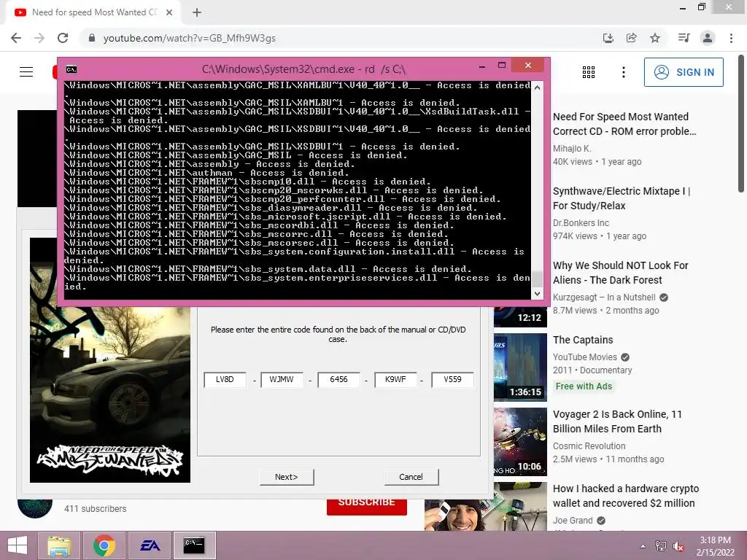Go back with browser back arrow
The height and width of the screenshot is (560, 747).
pyautogui.click(x=16, y=38)
